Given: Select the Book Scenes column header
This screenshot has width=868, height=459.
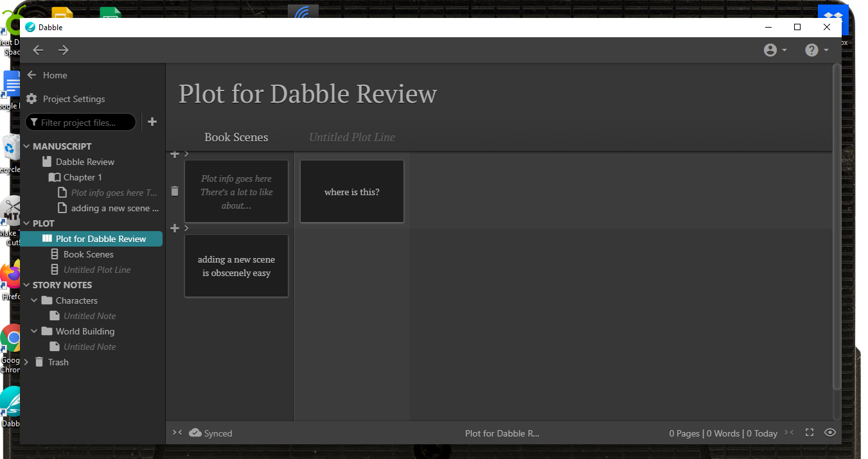Looking at the screenshot, I should 236,137.
